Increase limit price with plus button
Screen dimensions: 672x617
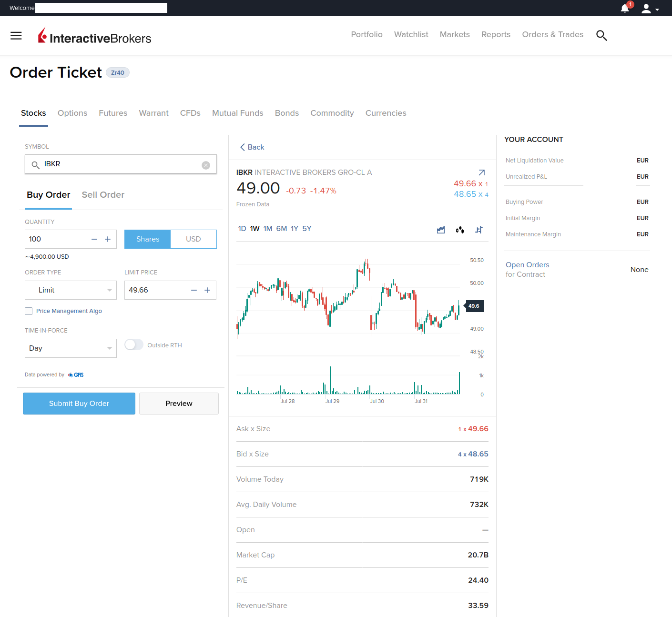click(207, 290)
